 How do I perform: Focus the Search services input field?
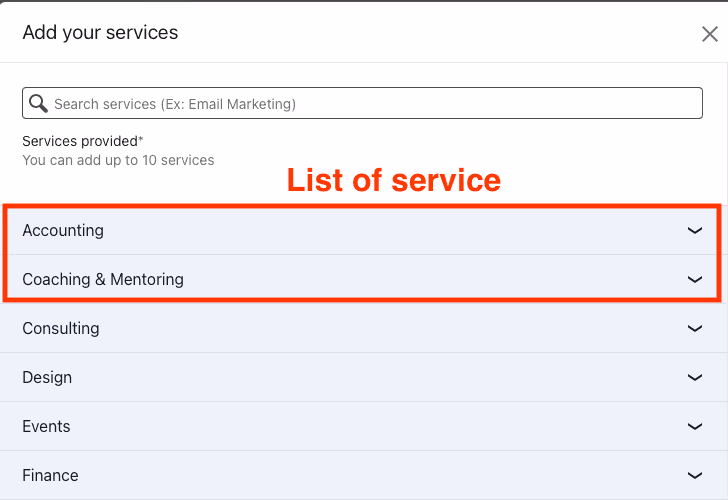click(x=362, y=103)
